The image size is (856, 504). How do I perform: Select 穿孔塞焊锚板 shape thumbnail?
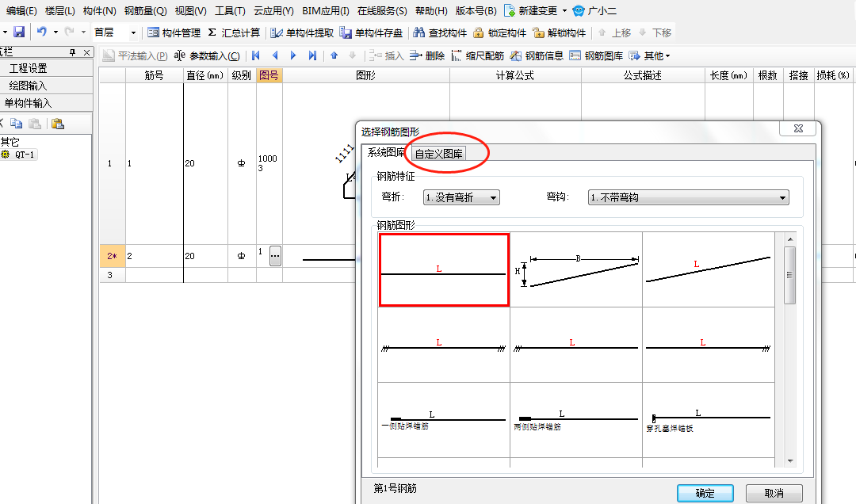[709, 420]
